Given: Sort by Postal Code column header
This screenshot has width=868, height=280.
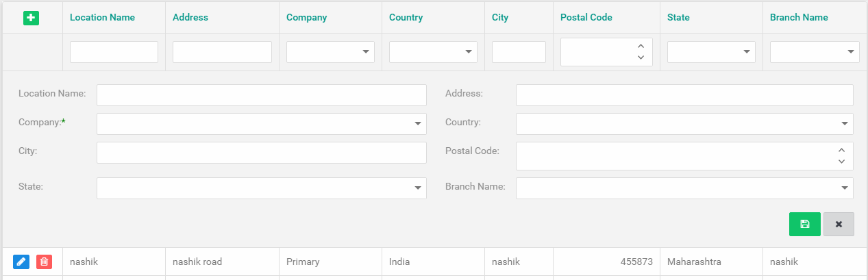Looking at the screenshot, I should pos(586,17).
